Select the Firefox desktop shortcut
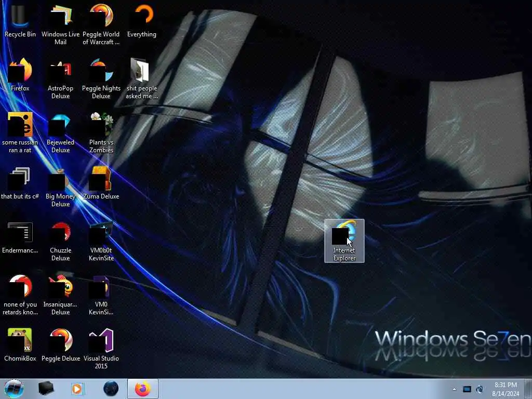The height and width of the screenshot is (399, 532). tap(20, 75)
